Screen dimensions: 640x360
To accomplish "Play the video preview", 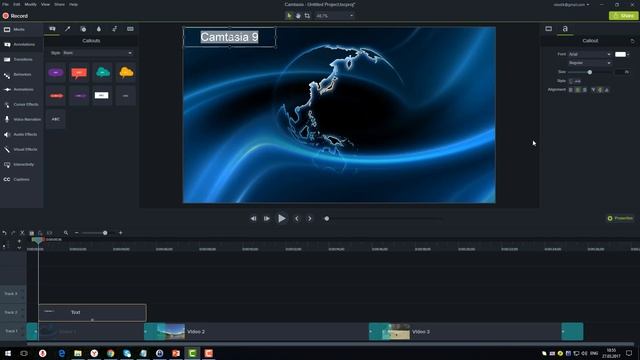I will [x=282, y=219].
